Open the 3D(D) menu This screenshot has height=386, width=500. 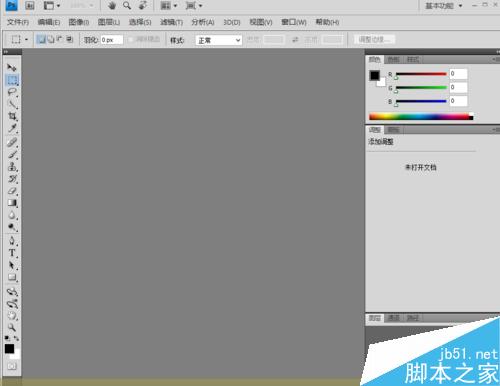[232, 22]
